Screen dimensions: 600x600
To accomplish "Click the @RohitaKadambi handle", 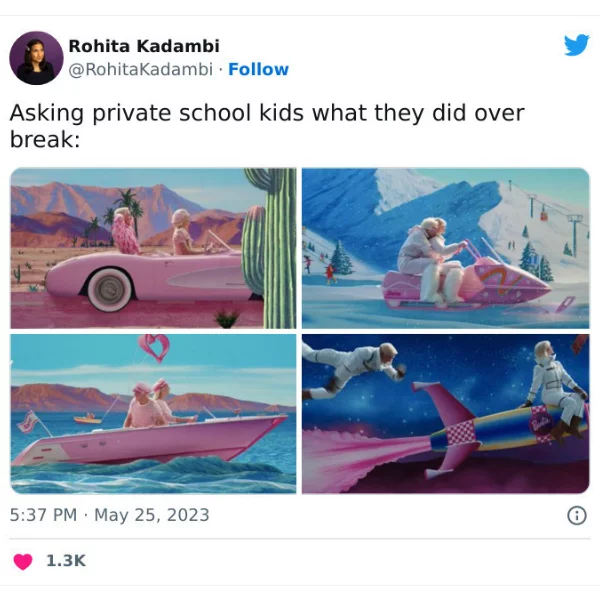I will pos(140,70).
